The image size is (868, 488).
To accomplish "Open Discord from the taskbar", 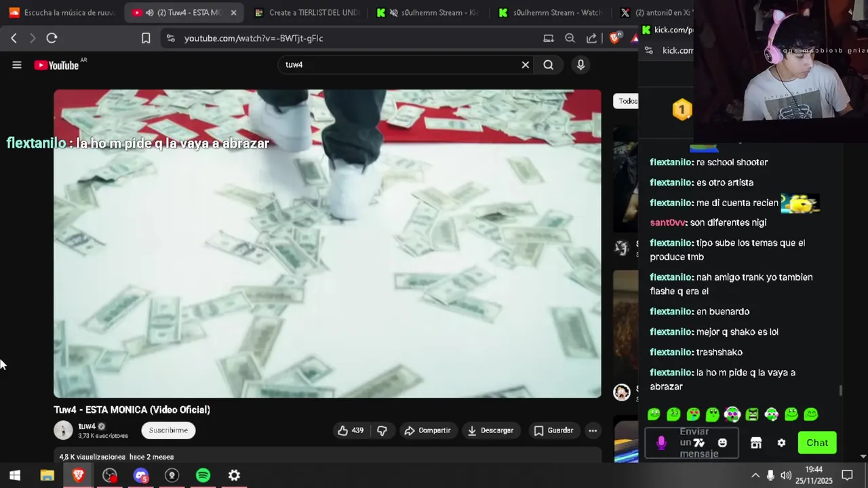I will point(140,476).
